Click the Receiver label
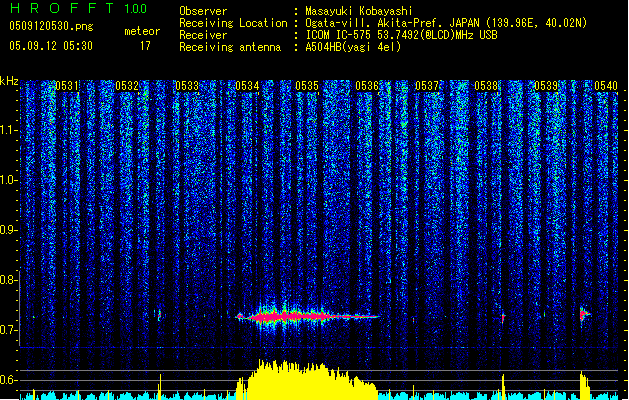 [x=203, y=35]
